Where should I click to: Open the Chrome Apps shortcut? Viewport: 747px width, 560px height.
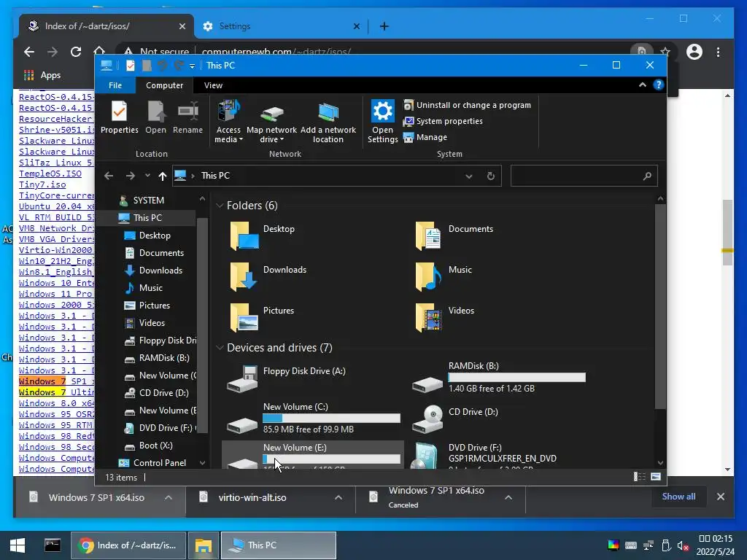click(42, 75)
